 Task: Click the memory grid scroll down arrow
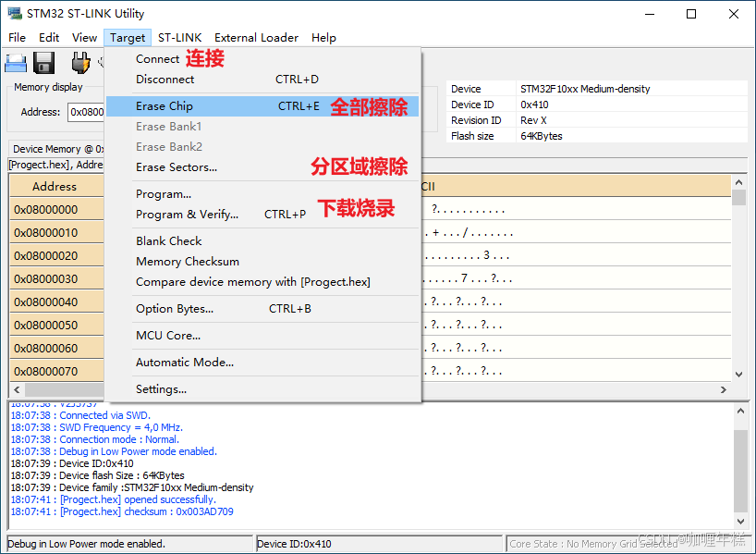tap(738, 374)
